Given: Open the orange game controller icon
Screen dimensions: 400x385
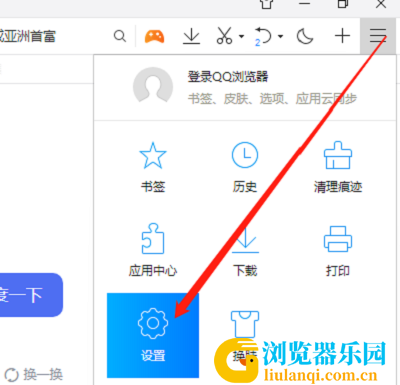Looking at the screenshot, I should pyautogui.click(x=154, y=36).
